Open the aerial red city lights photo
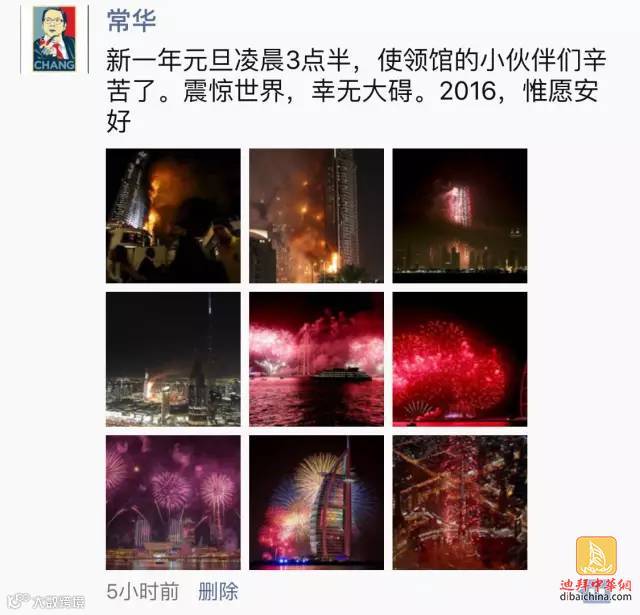The height and width of the screenshot is (615, 640). 460,502
